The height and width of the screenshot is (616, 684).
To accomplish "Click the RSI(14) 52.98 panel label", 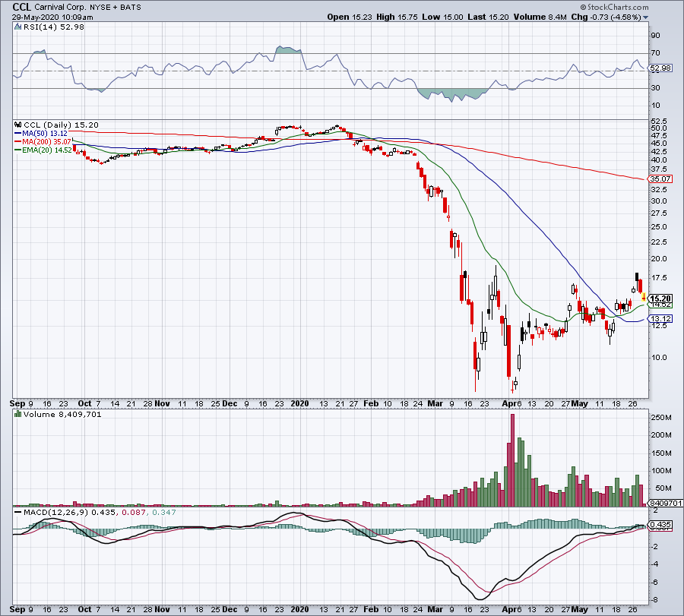I will pos(53,27).
